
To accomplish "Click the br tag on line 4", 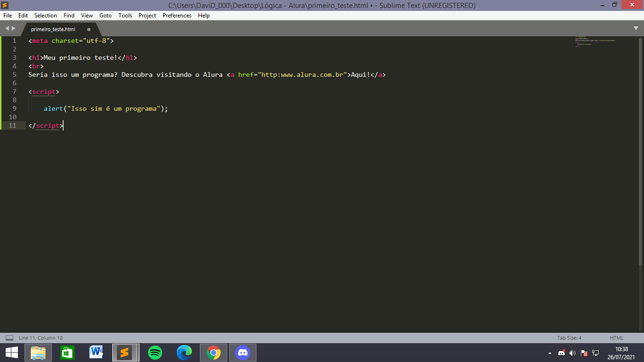I will (36, 66).
